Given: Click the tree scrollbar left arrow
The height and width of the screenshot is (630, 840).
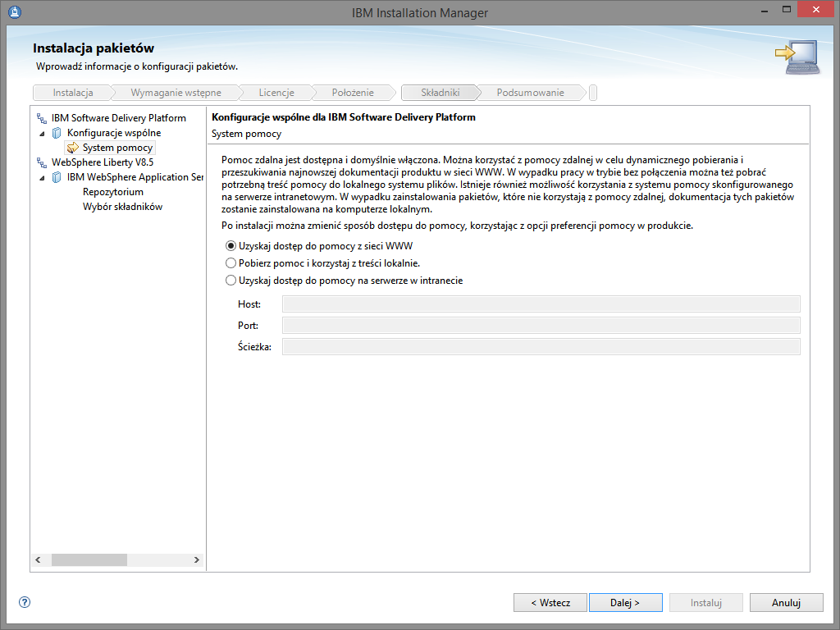Looking at the screenshot, I should 38,559.
